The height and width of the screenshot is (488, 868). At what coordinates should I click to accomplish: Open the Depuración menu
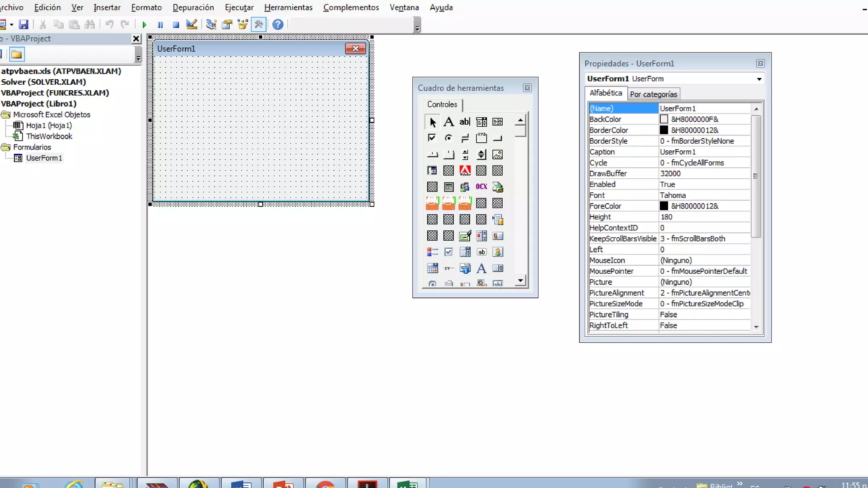click(193, 7)
